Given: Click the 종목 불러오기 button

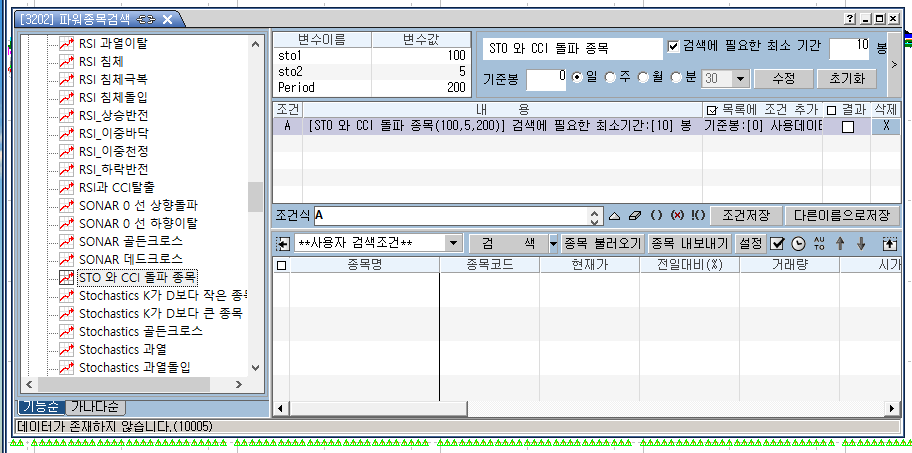Looking at the screenshot, I should [x=601, y=243].
